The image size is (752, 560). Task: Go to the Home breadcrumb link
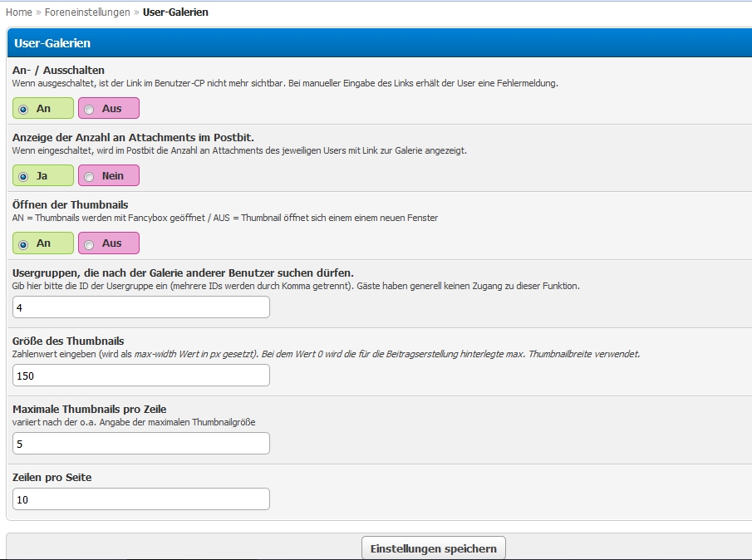point(19,12)
